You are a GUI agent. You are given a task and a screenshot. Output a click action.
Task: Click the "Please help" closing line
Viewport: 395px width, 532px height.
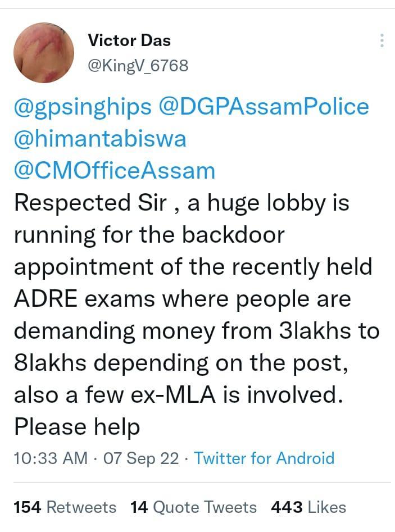point(76,426)
